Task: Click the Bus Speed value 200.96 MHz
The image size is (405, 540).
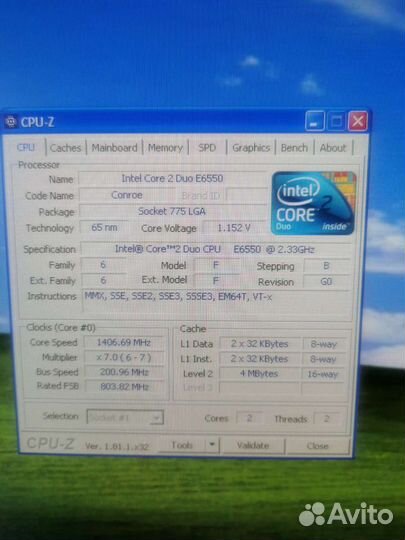Action: click(x=124, y=372)
